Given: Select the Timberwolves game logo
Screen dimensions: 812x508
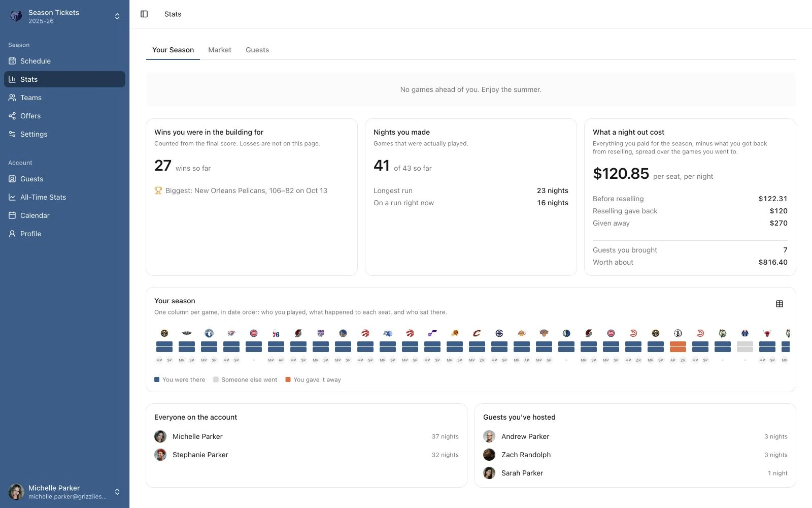Looking at the screenshot, I should (x=209, y=333).
